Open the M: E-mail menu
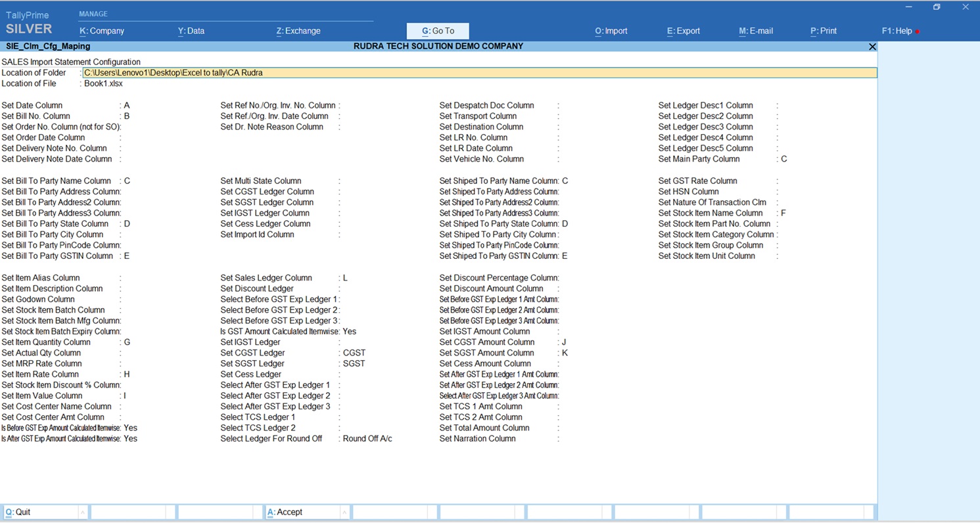Screen dimensions: 980x523 tap(756, 31)
